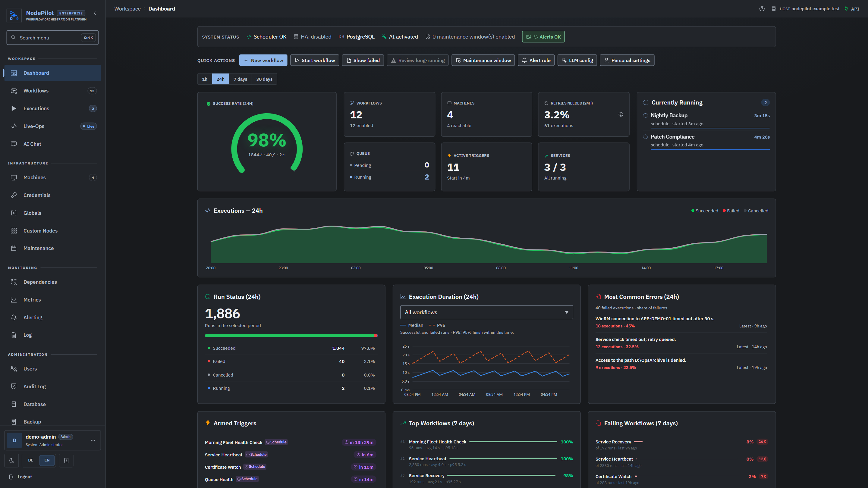Screen dimensions: 868x488
Task: Click the NodePilot logo icon
Action: click(x=14, y=15)
